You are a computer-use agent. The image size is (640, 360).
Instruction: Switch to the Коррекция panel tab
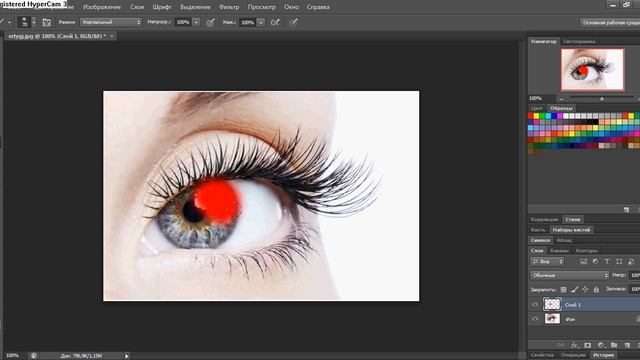point(545,220)
